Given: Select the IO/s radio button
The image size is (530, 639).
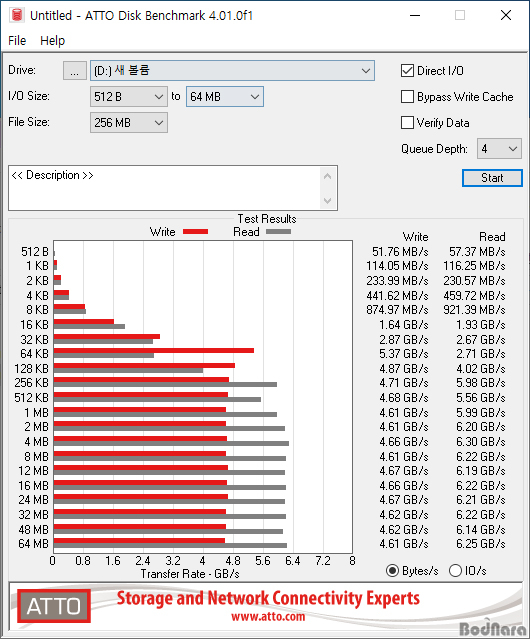Looking at the screenshot, I should [x=455, y=571].
